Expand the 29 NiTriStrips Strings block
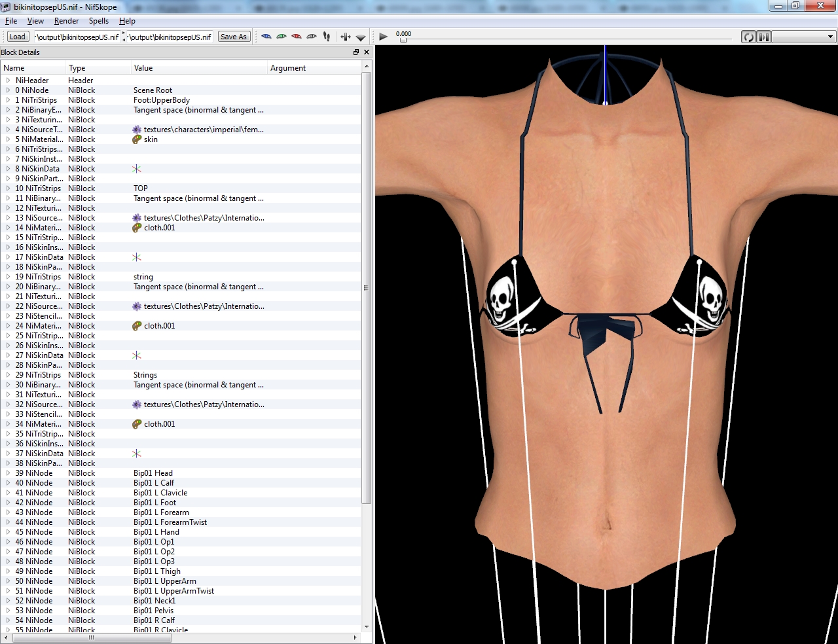 (8, 375)
